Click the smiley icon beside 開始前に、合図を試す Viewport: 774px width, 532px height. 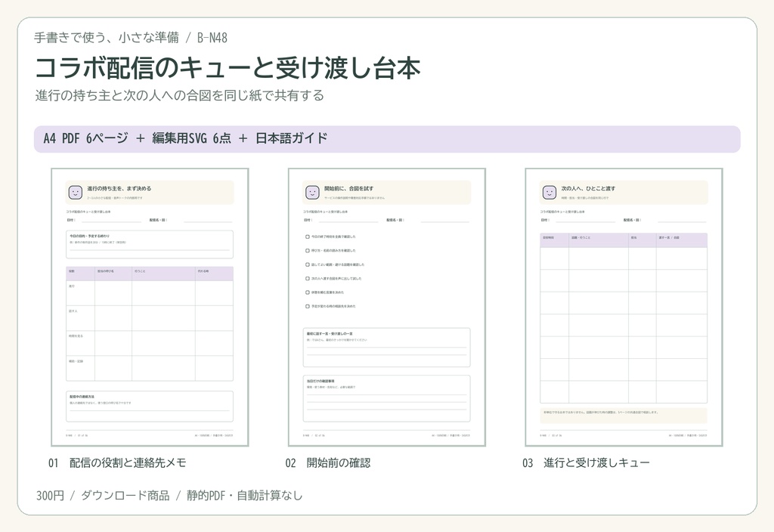(312, 193)
